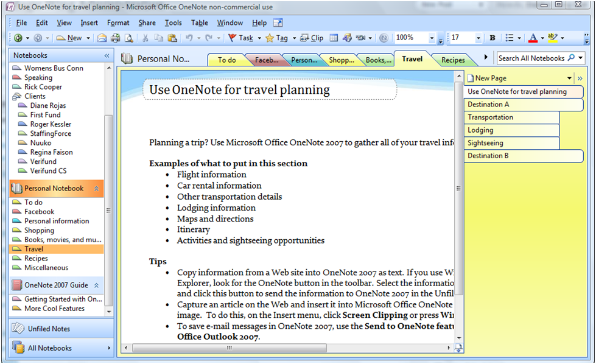Click the page-flip icon at scrollbar corner
This screenshot has height=364, width=596.
(x=459, y=348)
